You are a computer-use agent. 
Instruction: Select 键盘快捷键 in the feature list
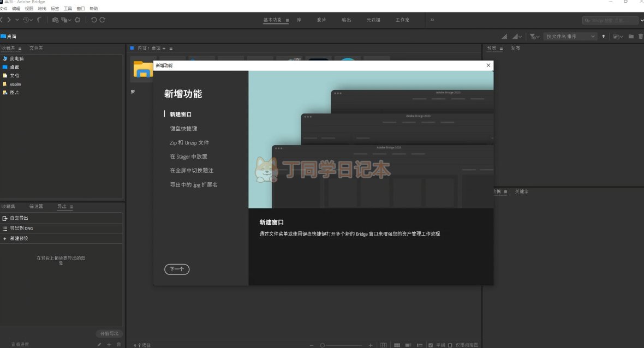183,129
